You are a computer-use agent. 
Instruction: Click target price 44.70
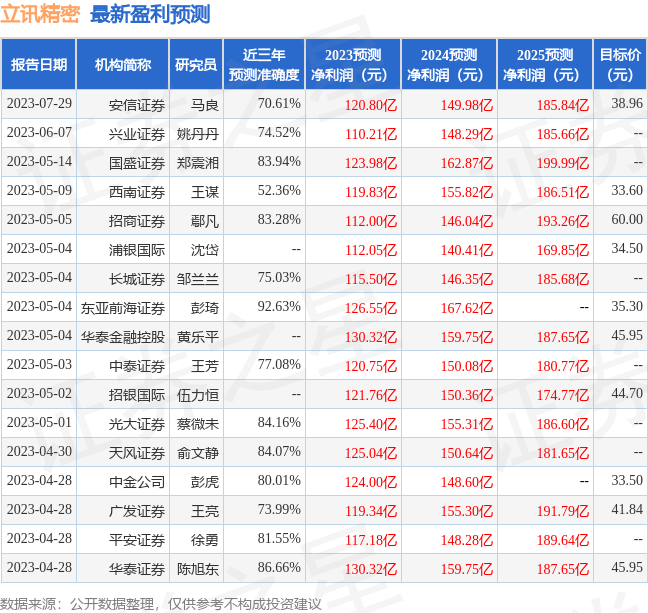627,393
